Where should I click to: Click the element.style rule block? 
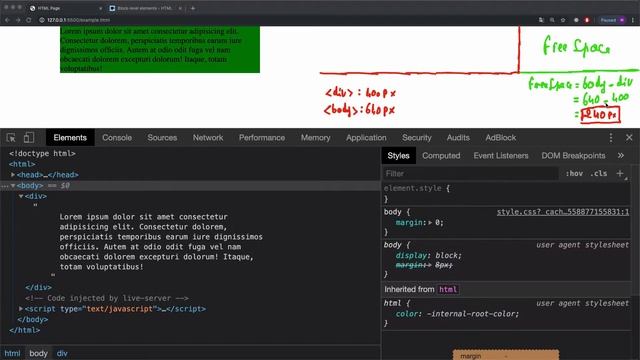tap(506, 194)
